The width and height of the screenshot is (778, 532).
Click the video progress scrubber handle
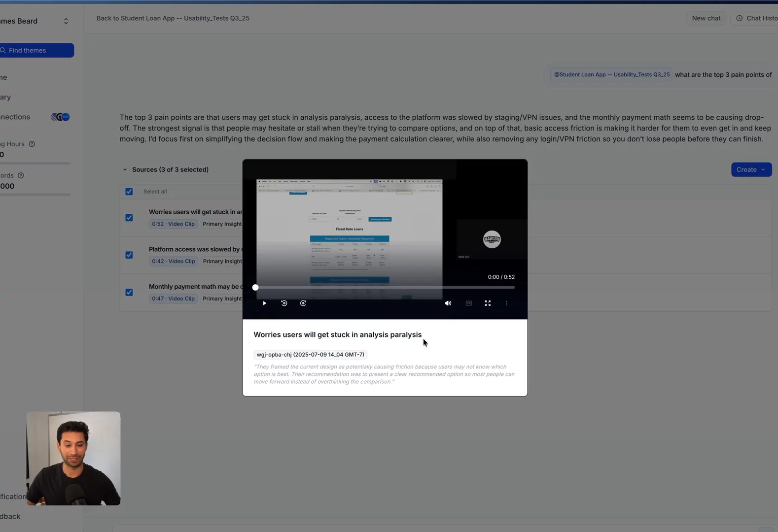pyautogui.click(x=255, y=287)
